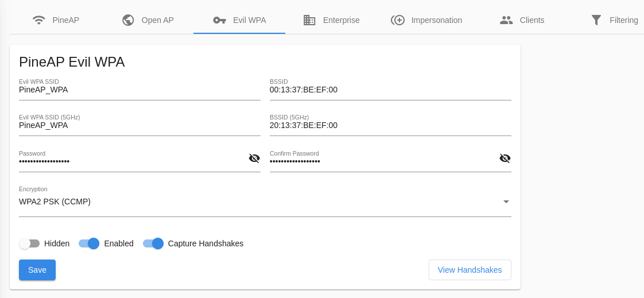Open the Impersonation tab
644x298 pixels.
click(x=426, y=20)
